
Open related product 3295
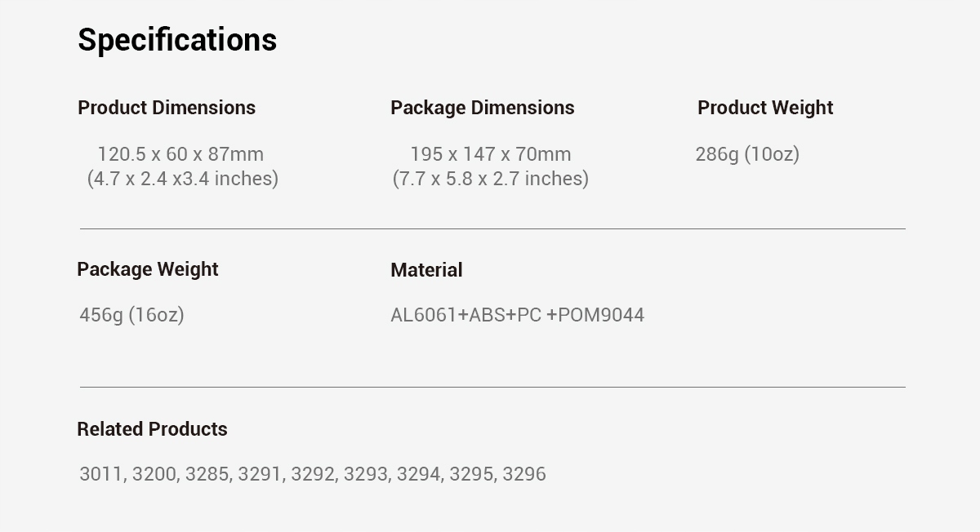(470, 474)
